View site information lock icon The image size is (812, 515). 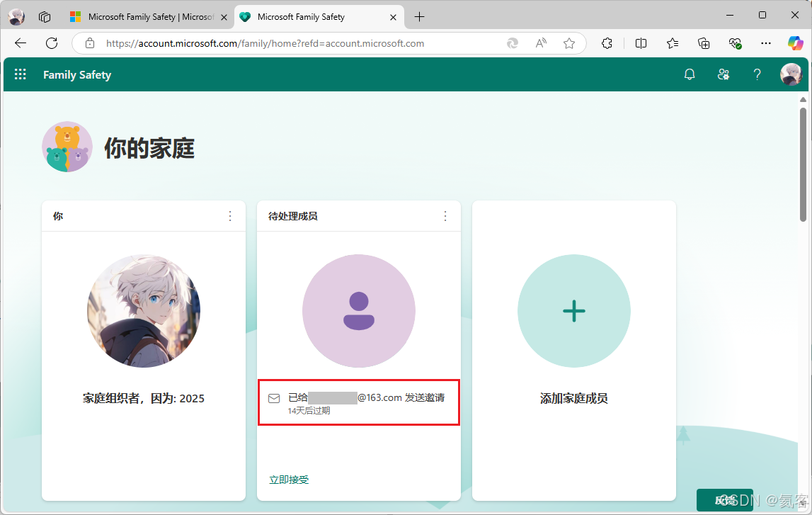point(90,43)
